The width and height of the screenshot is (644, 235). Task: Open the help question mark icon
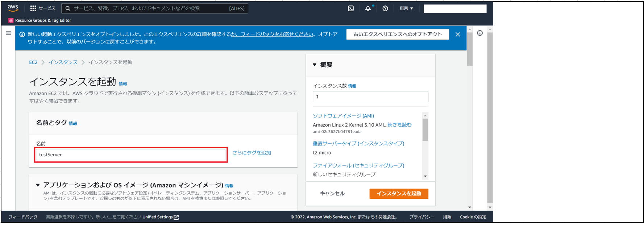385,8
